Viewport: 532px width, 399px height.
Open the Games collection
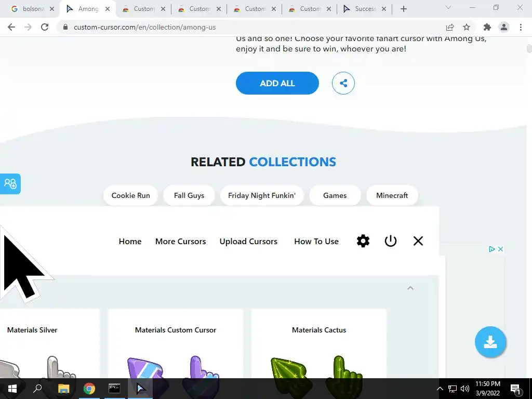coord(335,195)
